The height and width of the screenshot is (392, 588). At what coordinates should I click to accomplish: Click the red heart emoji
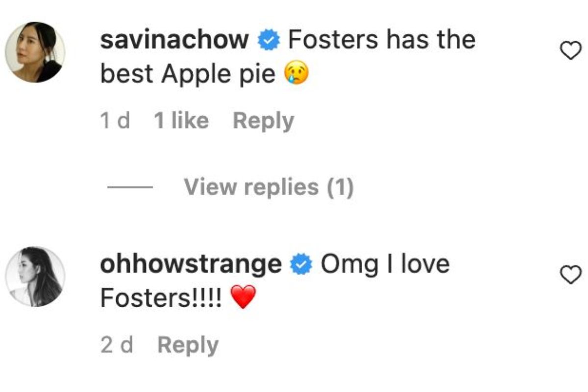(x=243, y=297)
